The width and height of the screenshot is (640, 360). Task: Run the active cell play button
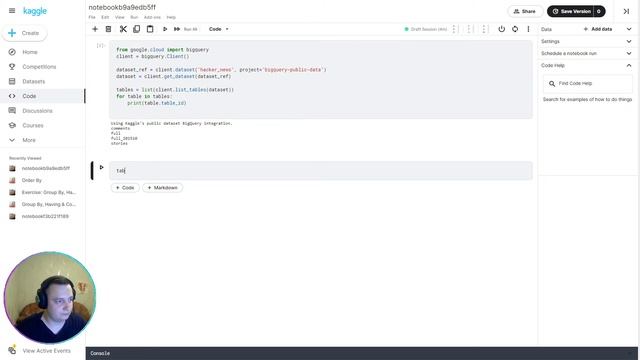click(101, 167)
